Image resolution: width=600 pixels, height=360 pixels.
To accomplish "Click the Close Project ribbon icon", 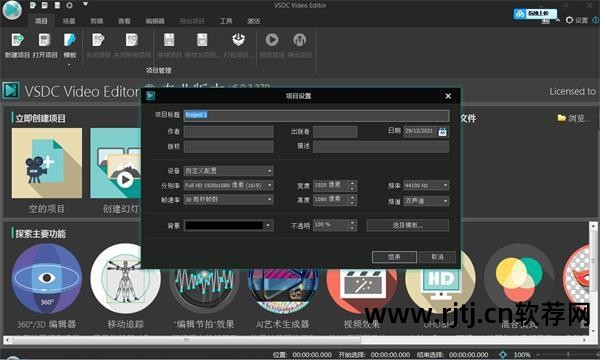I will [x=98, y=40].
